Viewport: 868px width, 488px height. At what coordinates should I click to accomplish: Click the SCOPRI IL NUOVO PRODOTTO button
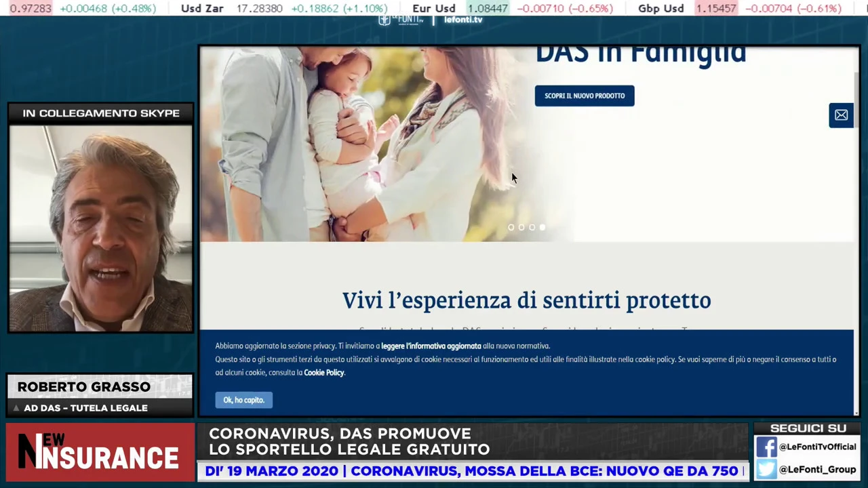585,96
